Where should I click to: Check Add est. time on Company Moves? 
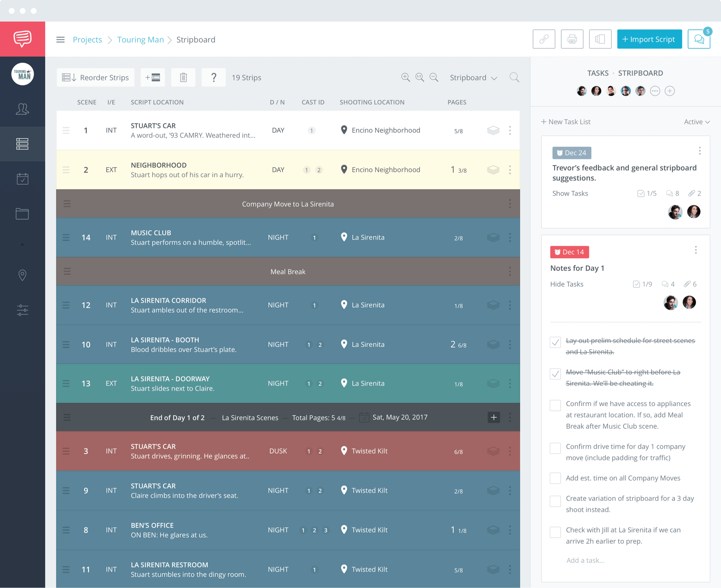pos(555,478)
